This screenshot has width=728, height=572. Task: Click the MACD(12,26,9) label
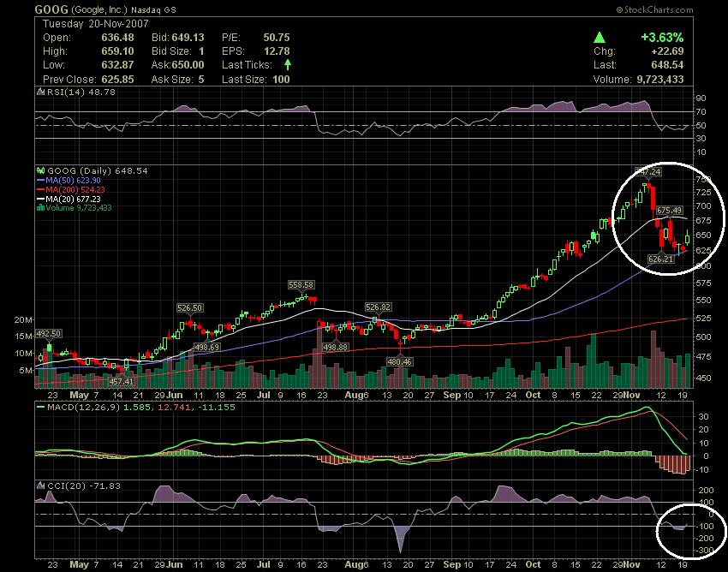[84, 408]
